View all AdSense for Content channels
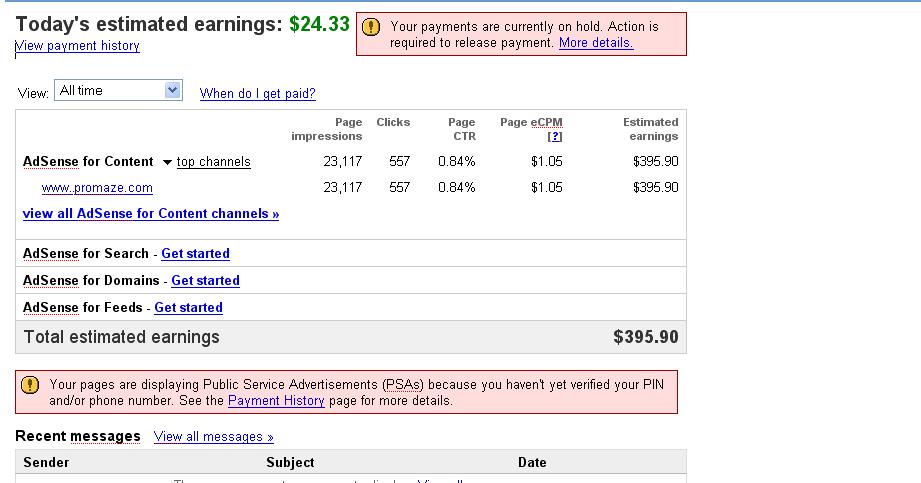921x483 pixels. (151, 214)
